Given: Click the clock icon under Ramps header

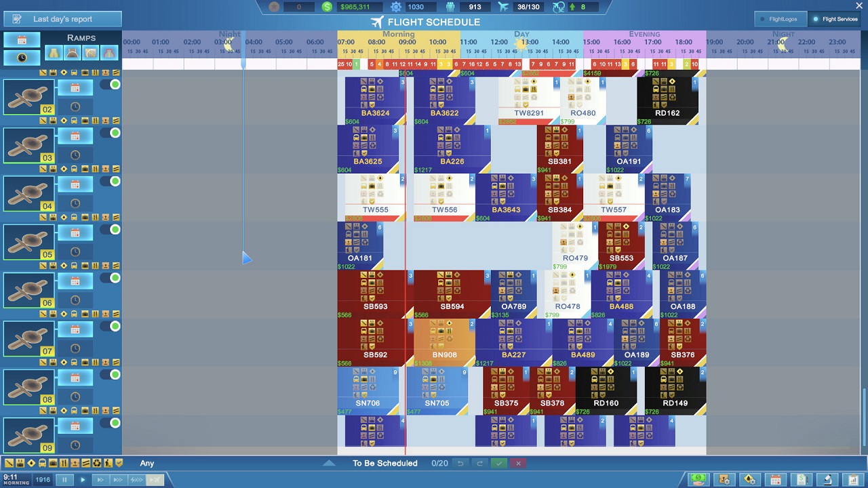Looking at the screenshot, I should pyautogui.click(x=22, y=58).
